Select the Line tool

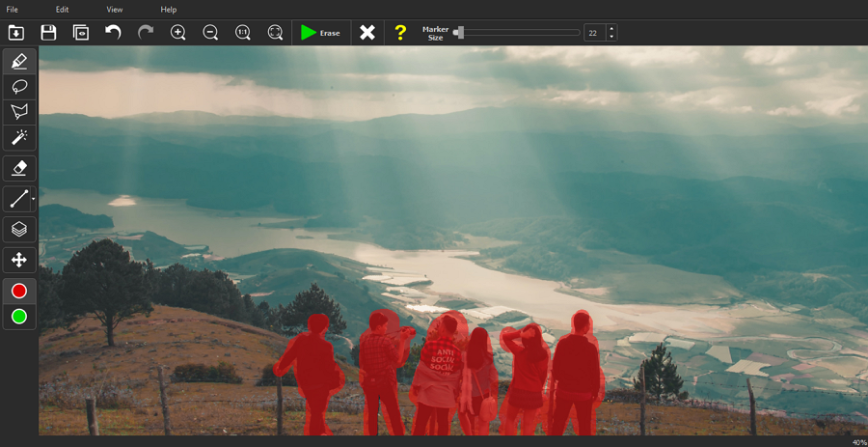click(17, 199)
